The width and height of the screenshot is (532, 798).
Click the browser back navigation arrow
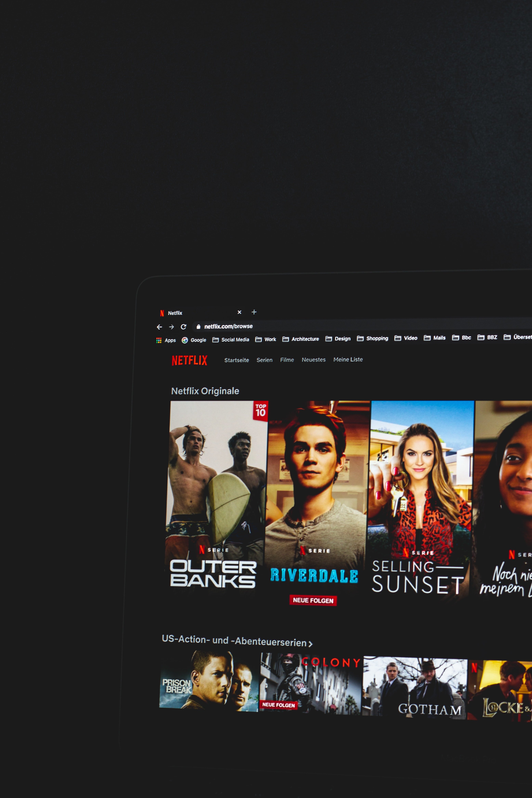click(159, 327)
